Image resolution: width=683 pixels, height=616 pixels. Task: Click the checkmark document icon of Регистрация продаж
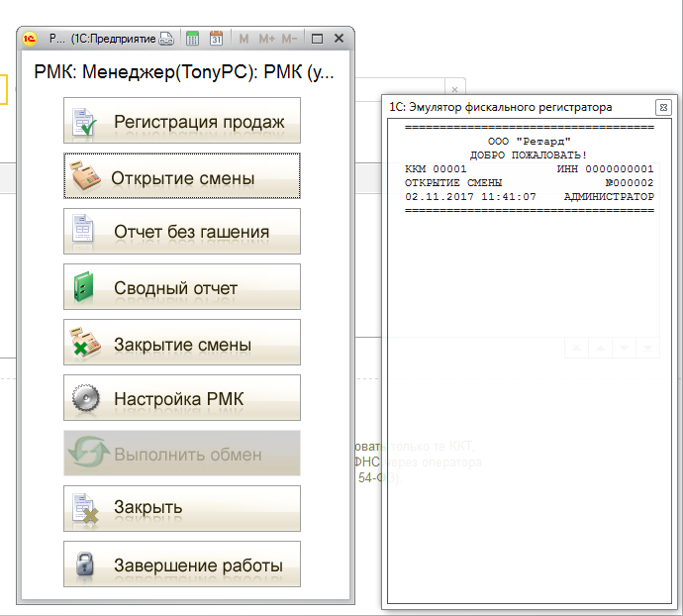tap(84, 122)
